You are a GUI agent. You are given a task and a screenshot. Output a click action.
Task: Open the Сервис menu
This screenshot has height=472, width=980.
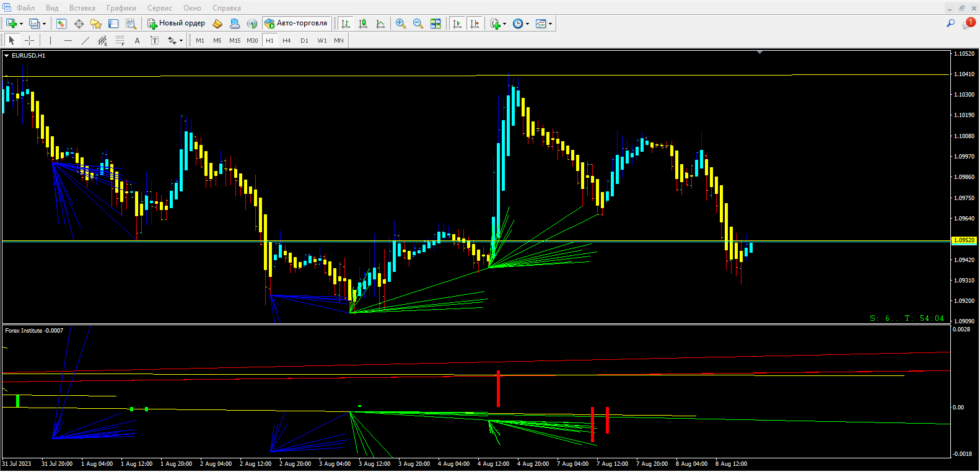[x=159, y=8]
